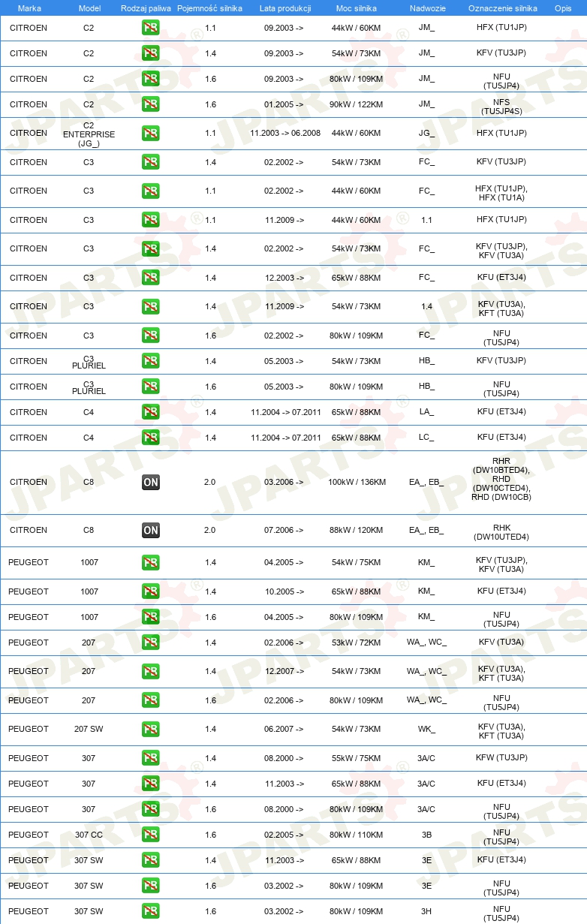This screenshot has width=587, height=924.
Task: Click petrol icon in C4 LA_ row
Action: pyautogui.click(x=151, y=412)
